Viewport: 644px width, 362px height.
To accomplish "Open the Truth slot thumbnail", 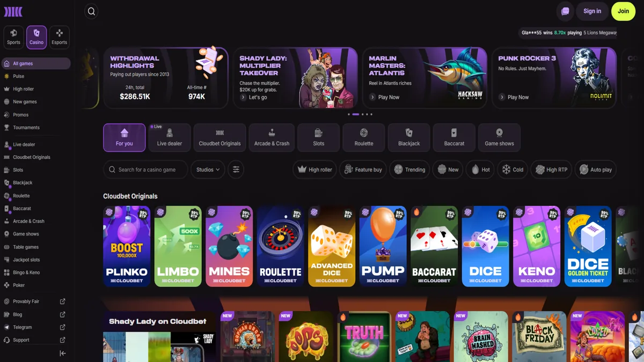I will 364,336.
